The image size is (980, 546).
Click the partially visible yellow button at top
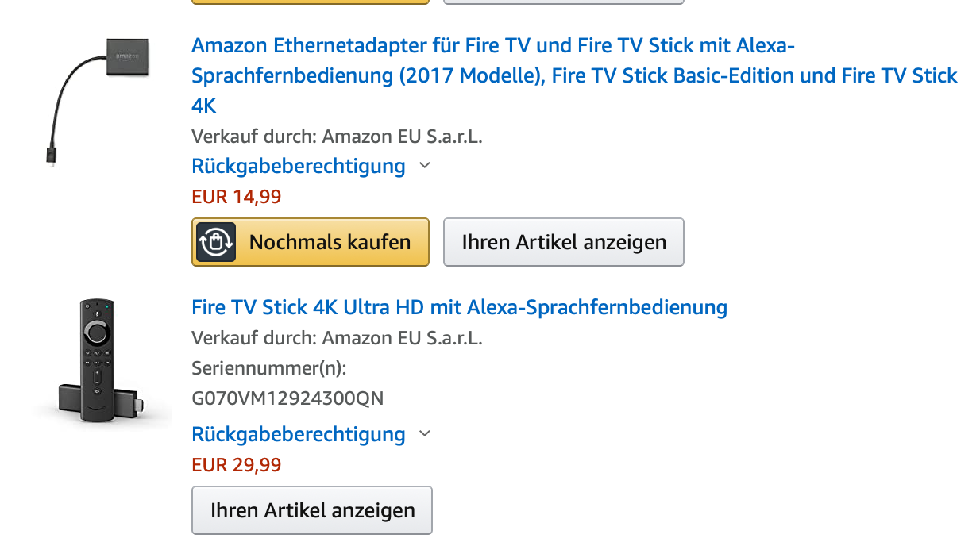tap(311, 2)
